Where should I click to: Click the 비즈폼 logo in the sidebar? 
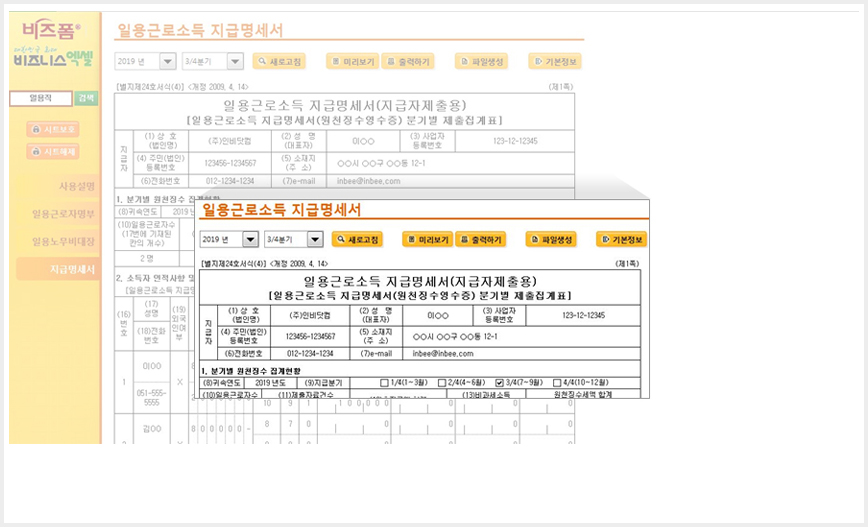(51, 30)
